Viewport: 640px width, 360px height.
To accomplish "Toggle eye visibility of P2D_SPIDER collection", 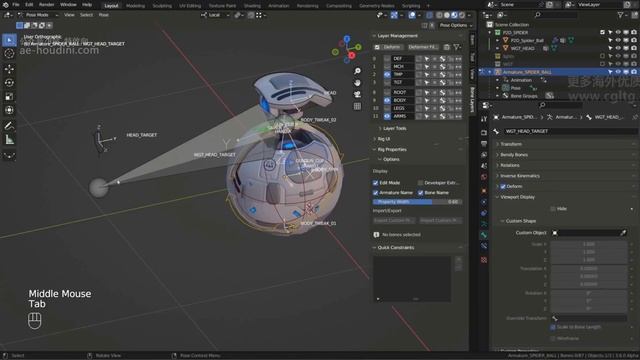I will (618, 32).
